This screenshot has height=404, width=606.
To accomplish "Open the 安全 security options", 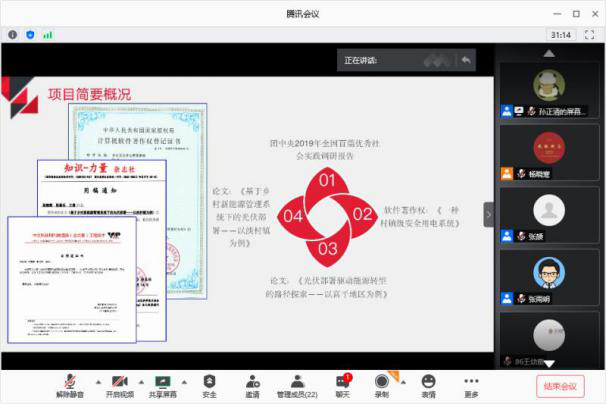I will (x=209, y=381).
